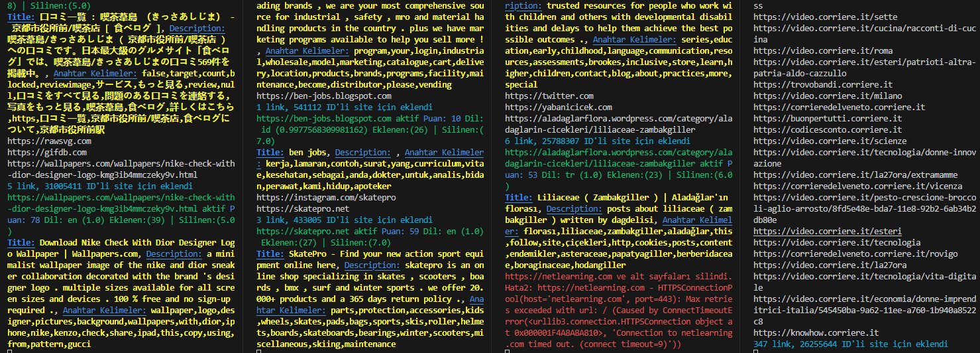
Task: Open video.corriere.it/tecnologia/vita-digitale URL
Action: point(865,281)
